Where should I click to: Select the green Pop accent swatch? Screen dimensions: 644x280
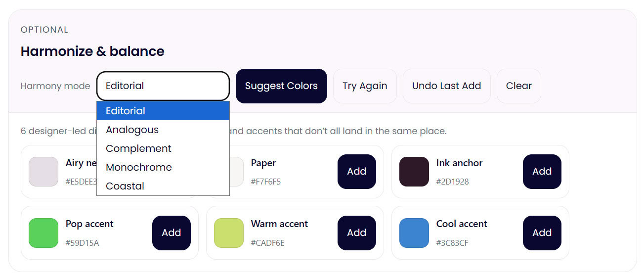click(43, 233)
